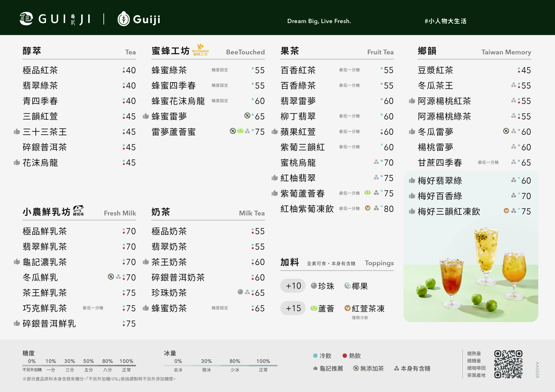Click the 30% mark on ice scale

click(x=206, y=361)
